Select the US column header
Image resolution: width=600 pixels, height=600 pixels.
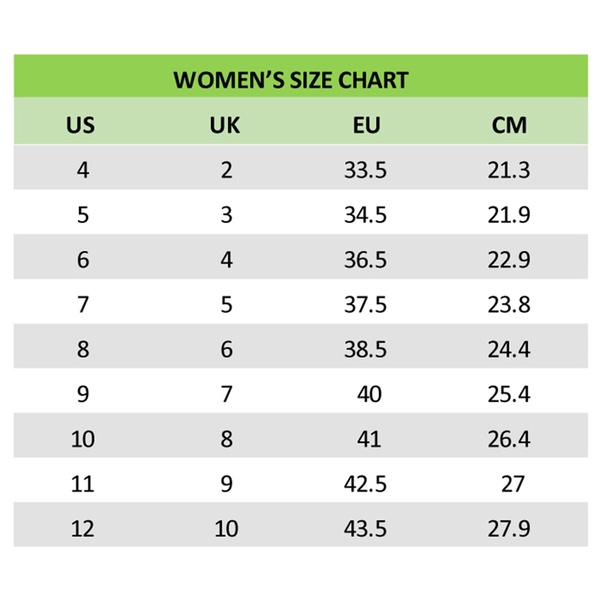pos(81,126)
